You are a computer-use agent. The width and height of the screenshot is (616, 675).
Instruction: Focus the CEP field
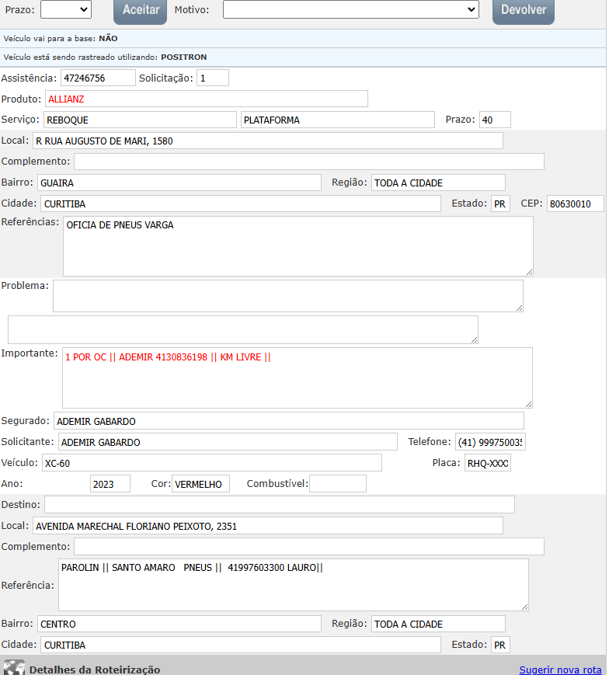click(x=574, y=204)
